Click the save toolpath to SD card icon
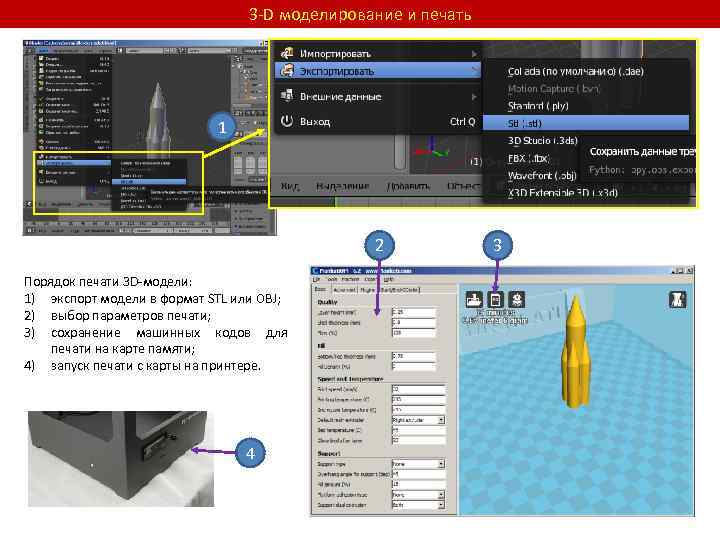This screenshot has width=720, height=540. click(495, 299)
